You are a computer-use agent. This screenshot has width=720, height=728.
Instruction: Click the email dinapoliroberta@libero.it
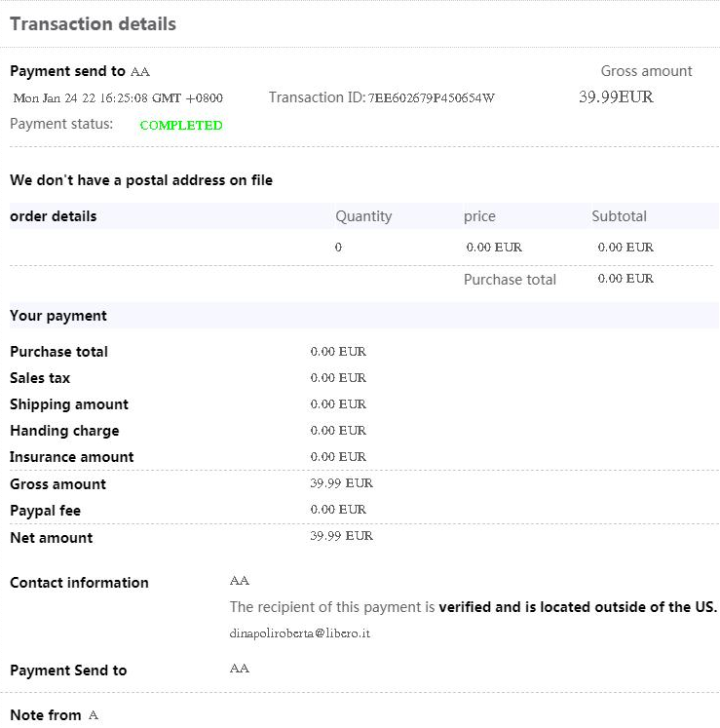(300, 633)
